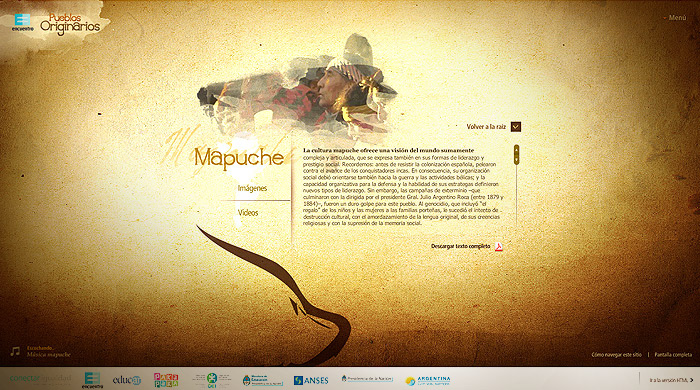Open the Imágenes section

click(252, 188)
